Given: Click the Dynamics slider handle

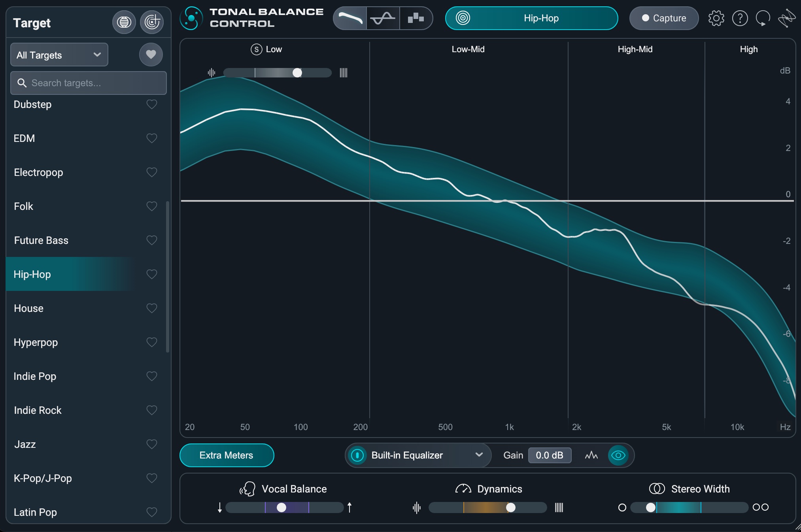Looking at the screenshot, I should [x=511, y=507].
